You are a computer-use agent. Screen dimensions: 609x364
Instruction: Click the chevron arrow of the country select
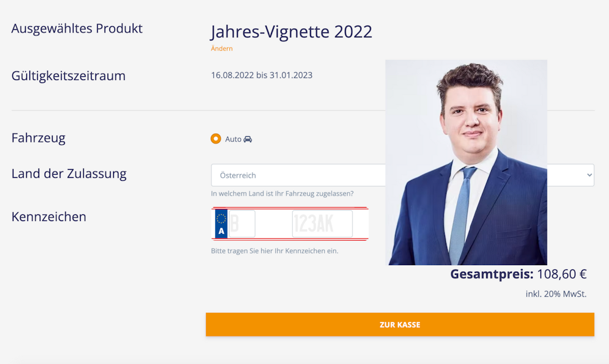[589, 175]
